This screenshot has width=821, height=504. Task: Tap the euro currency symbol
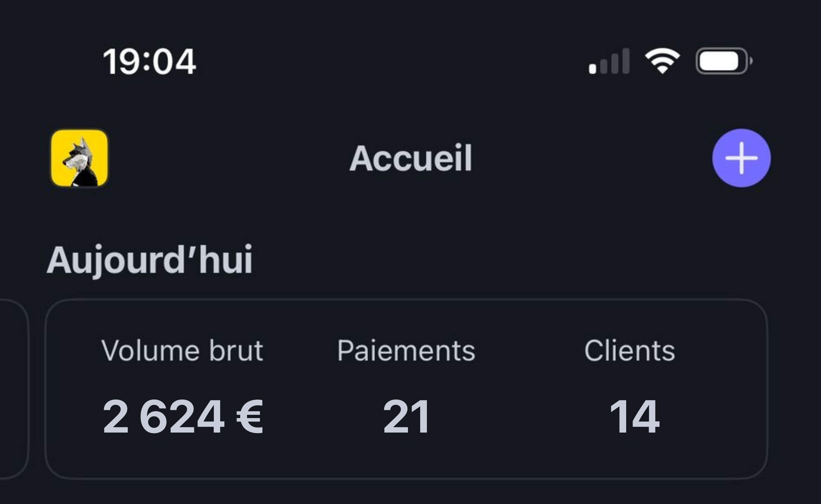(x=250, y=417)
